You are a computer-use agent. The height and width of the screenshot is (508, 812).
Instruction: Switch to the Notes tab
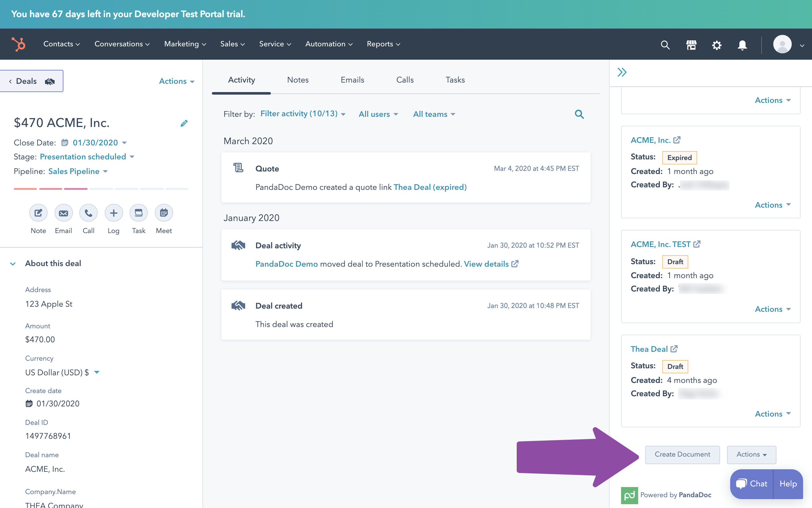click(x=298, y=80)
